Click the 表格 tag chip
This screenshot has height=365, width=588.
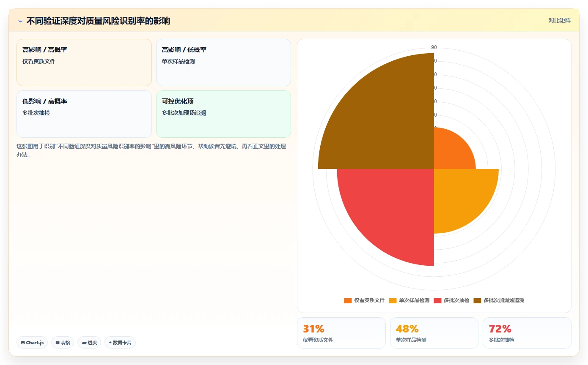tap(63, 343)
